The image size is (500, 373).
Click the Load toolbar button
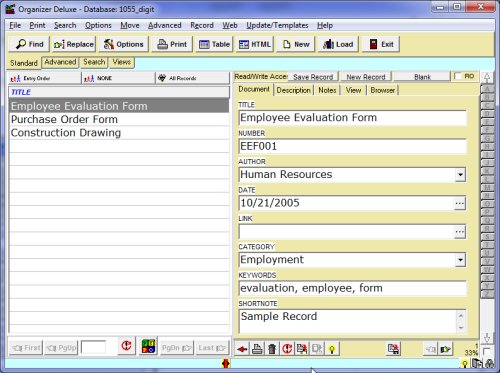(338, 44)
